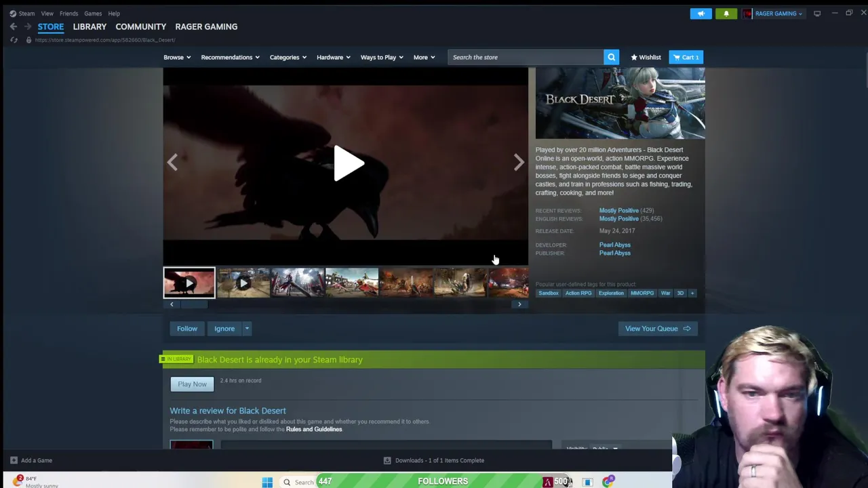Open Windows Start menu
This screenshot has height=488, width=868.
pos(267,482)
